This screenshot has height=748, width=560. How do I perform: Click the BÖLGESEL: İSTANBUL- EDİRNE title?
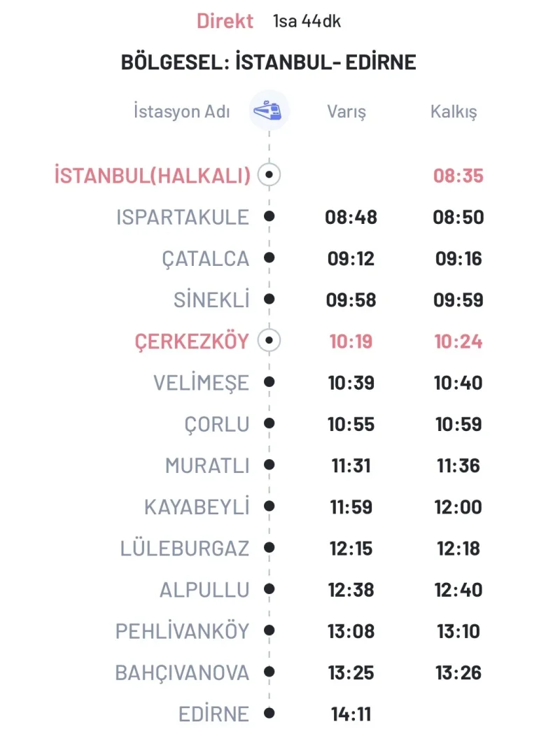pos(268,62)
